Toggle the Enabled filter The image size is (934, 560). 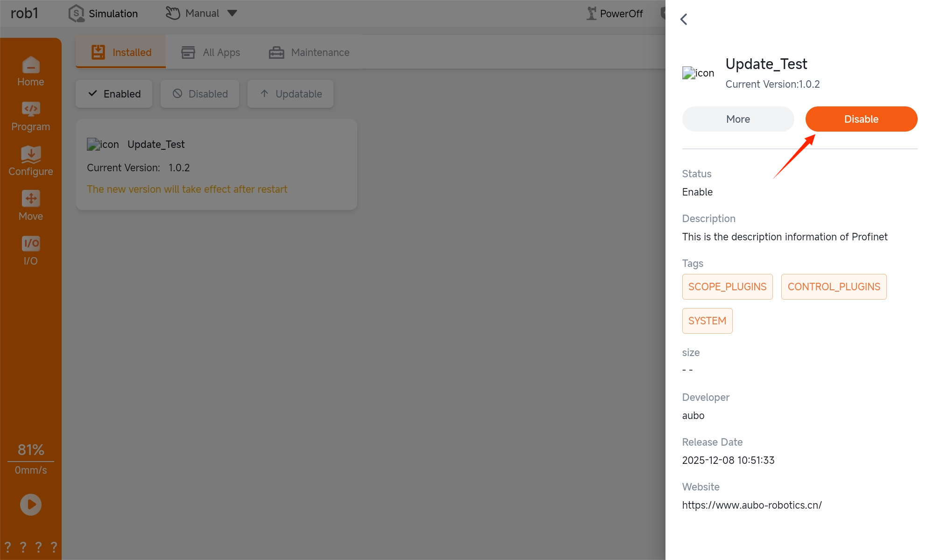[x=114, y=94]
